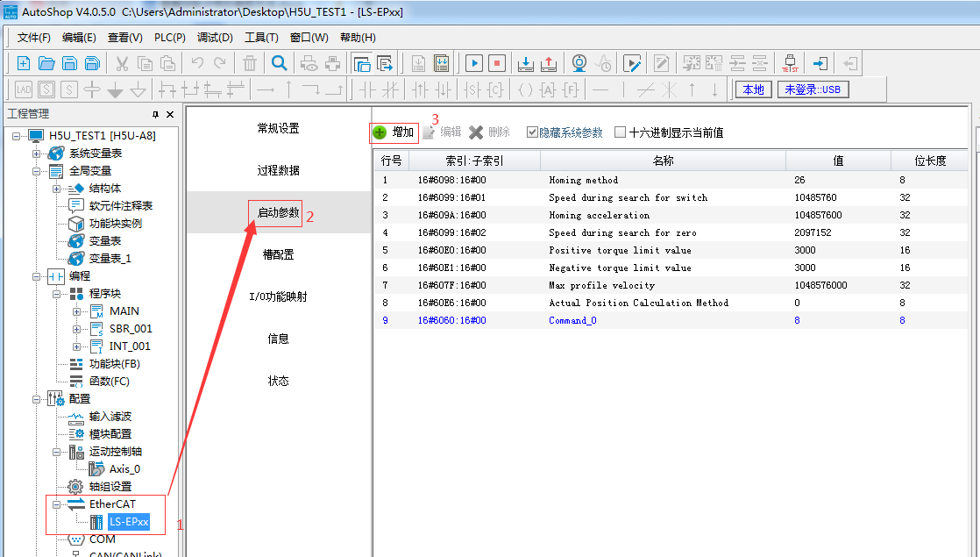
Task: Switch to 状态 tab
Action: coord(279,381)
